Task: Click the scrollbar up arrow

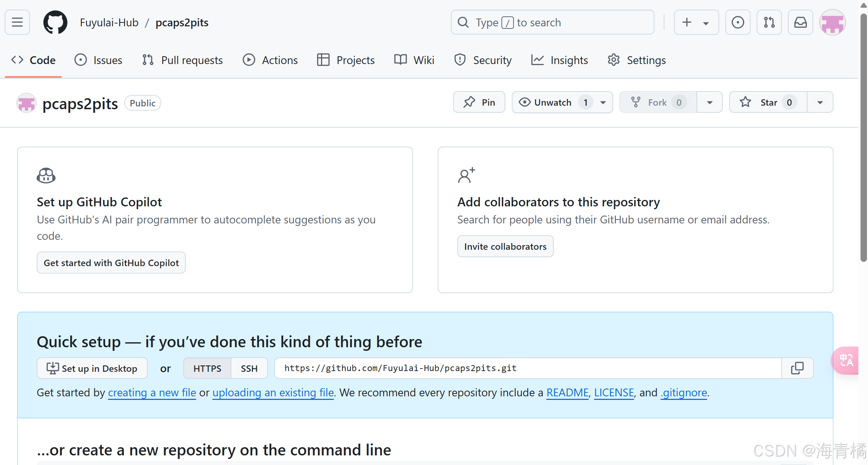Action: [864, 5]
